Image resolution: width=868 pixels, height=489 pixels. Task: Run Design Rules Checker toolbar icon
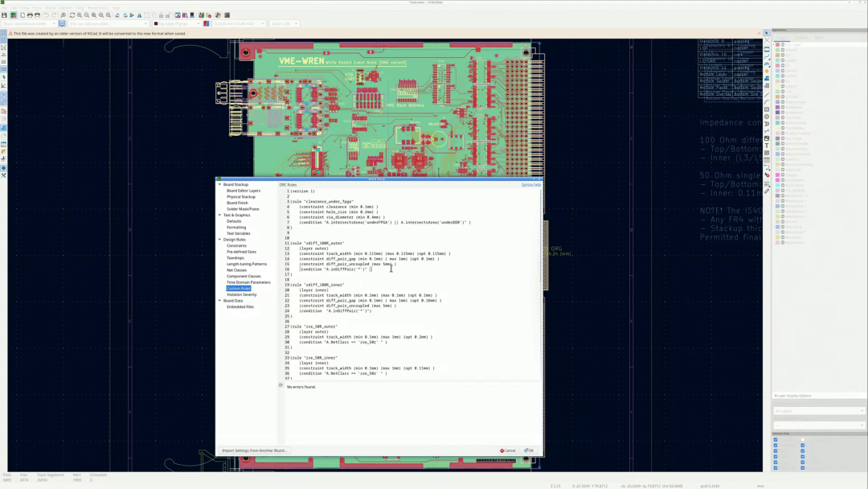click(209, 15)
